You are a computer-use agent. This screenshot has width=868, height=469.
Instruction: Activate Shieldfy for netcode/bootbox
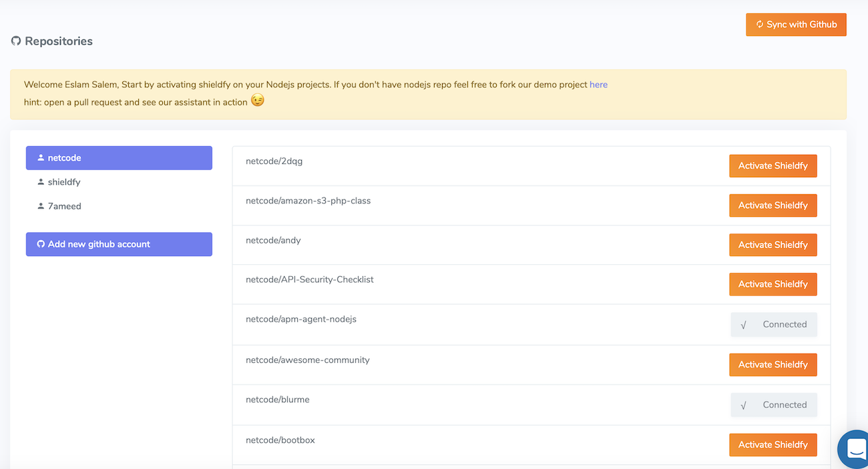(x=773, y=445)
